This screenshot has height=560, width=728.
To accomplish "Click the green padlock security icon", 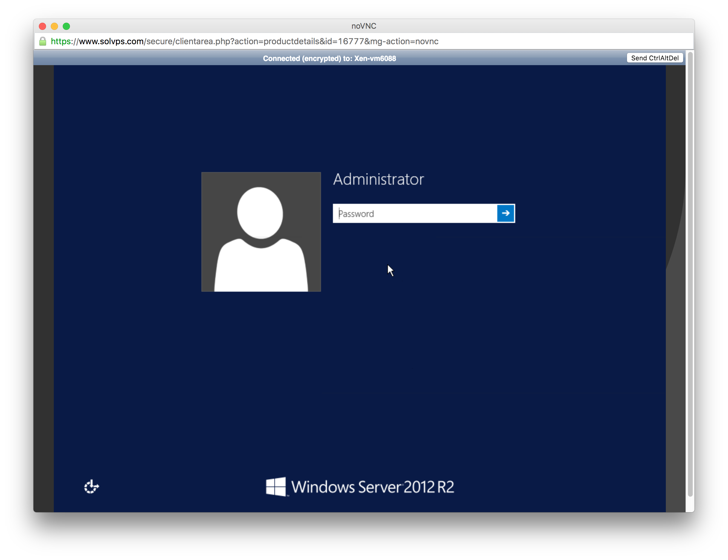I will [43, 41].
